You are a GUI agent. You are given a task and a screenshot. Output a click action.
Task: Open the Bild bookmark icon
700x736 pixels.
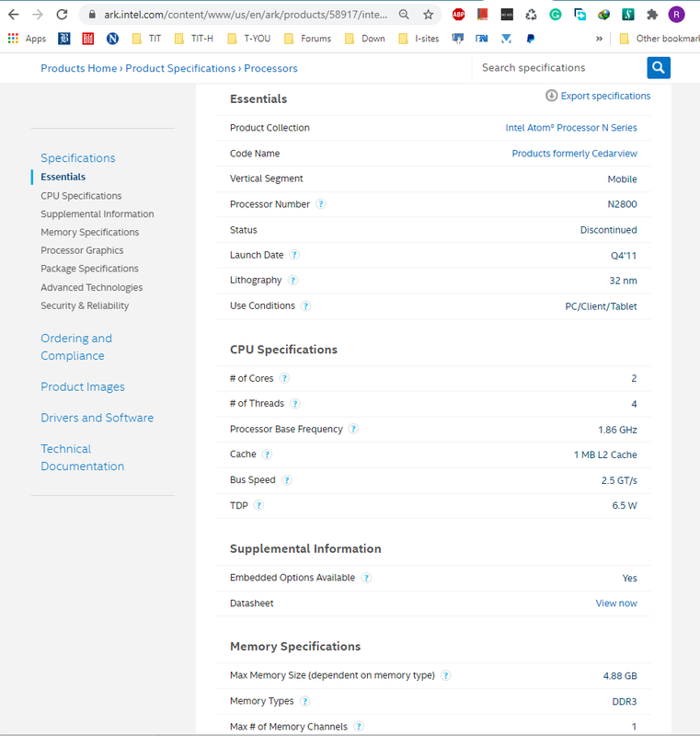[87, 39]
